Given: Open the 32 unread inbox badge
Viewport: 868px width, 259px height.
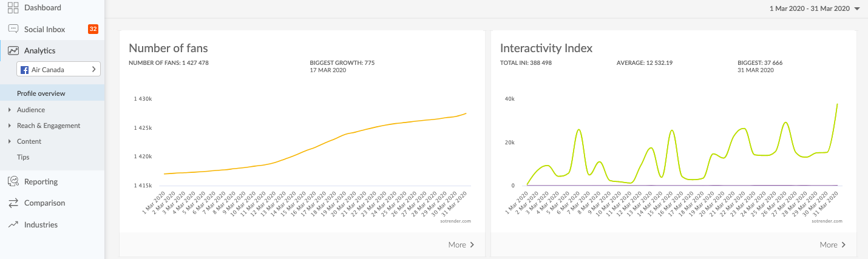Looking at the screenshot, I should tap(93, 29).
